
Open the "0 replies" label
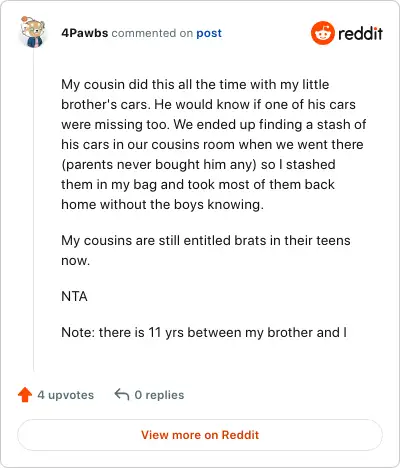(159, 395)
